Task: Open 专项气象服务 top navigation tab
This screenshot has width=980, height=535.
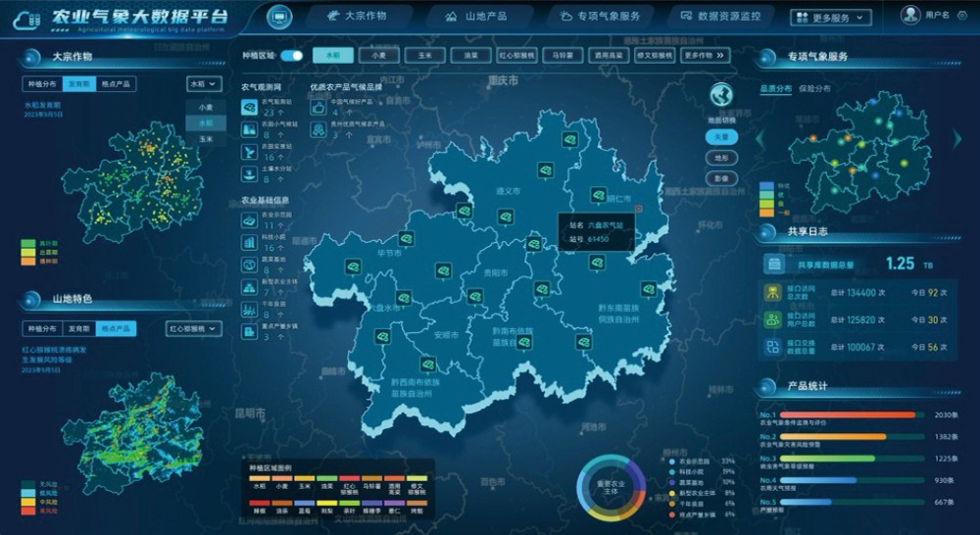Action: 601,17
